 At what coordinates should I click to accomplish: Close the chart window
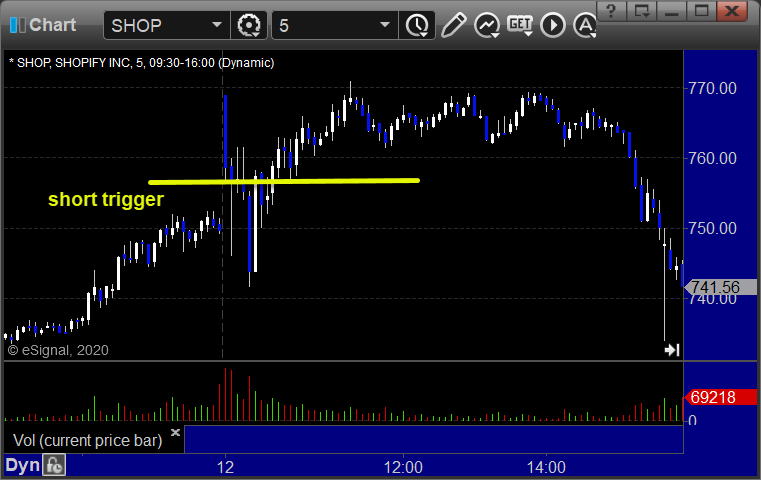pyautogui.click(x=732, y=11)
